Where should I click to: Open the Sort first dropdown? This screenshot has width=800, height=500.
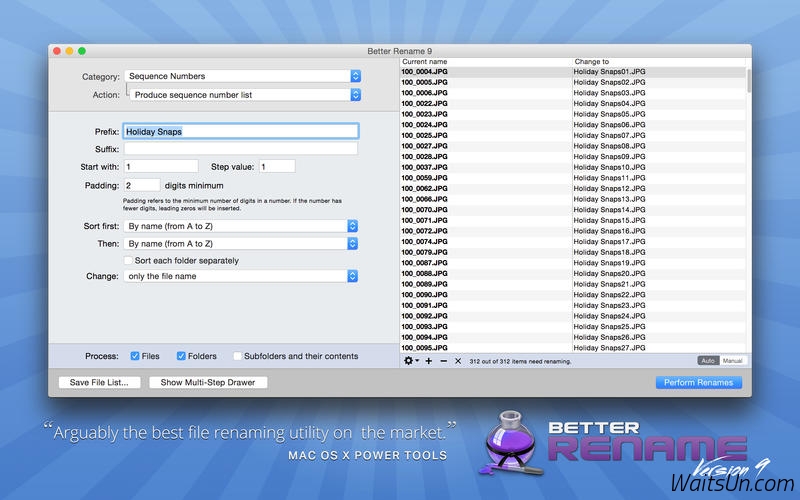[241, 226]
